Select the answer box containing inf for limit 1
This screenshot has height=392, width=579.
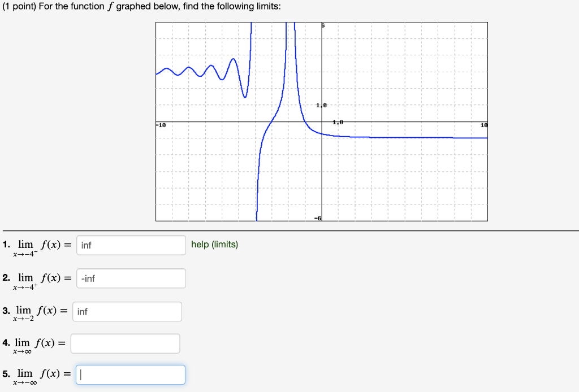(131, 245)
